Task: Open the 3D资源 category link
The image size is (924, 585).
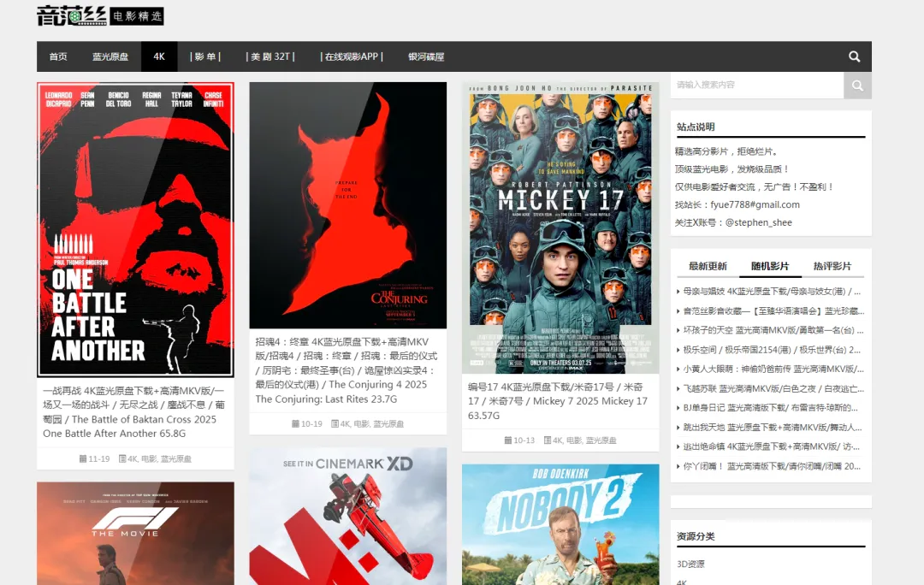Action: coord(690,564)
